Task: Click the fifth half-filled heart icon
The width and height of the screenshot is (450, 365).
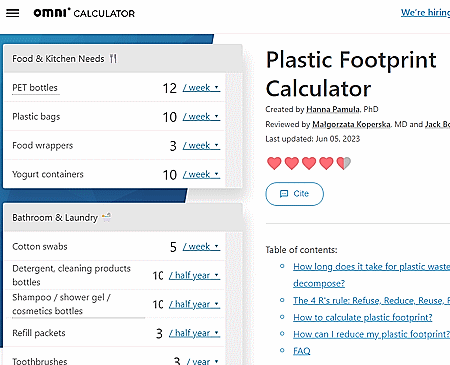Action: [344, 163]
